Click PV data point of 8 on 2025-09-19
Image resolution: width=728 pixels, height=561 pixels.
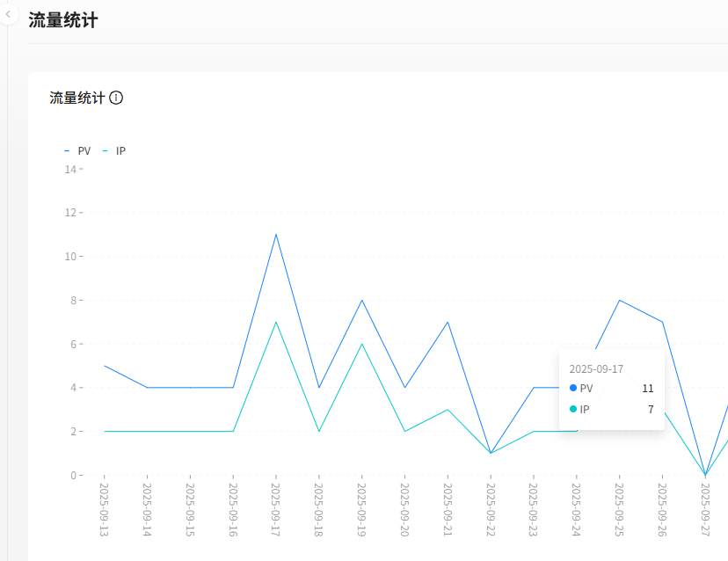(x=361, y=300)
